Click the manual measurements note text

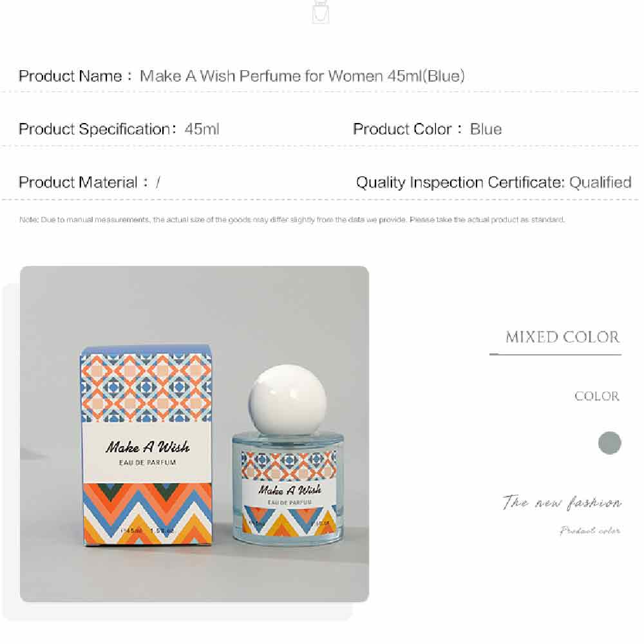pos(292,220)
